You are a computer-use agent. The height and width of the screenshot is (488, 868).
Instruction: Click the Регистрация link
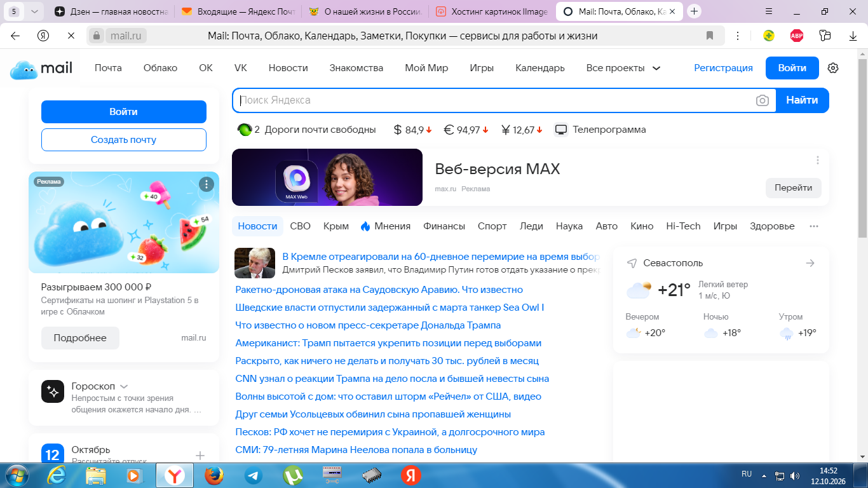[723, 68]
